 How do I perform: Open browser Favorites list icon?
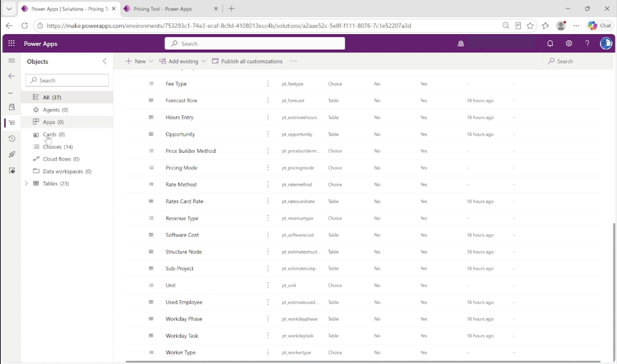pos(546,26)
